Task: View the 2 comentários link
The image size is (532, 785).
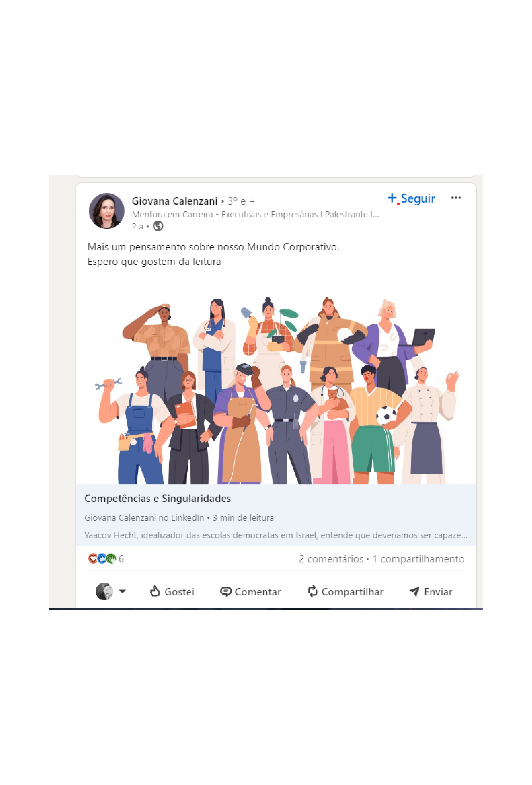Action: 331,559
